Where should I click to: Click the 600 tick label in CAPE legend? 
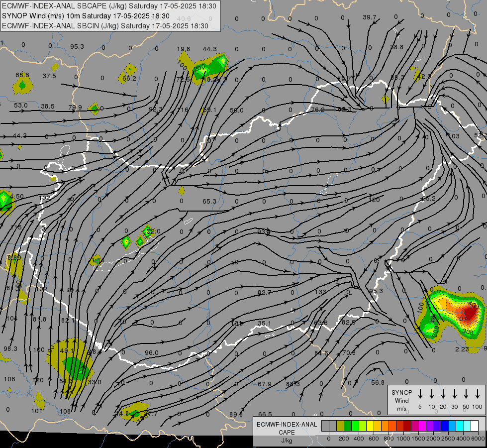(x=374, y=439)
